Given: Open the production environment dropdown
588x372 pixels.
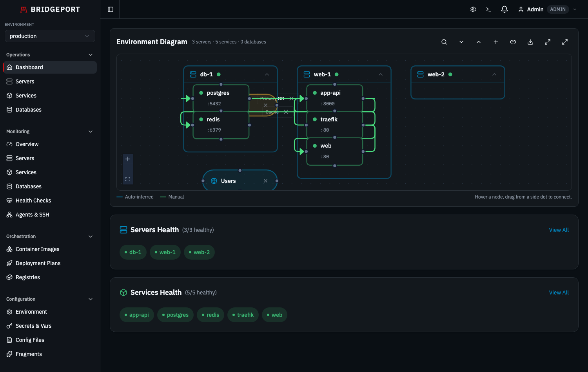Looking at the screenshot, I should 50,36.
